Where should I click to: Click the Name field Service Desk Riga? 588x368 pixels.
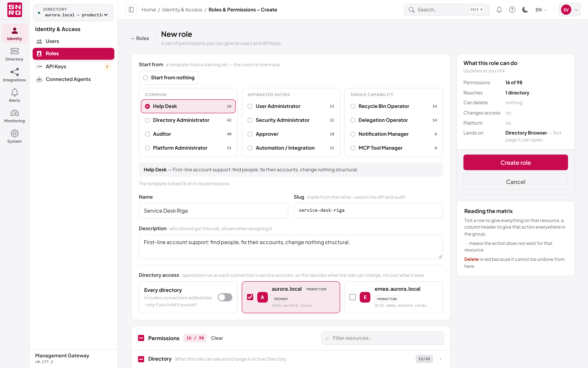tap(213, 211)
